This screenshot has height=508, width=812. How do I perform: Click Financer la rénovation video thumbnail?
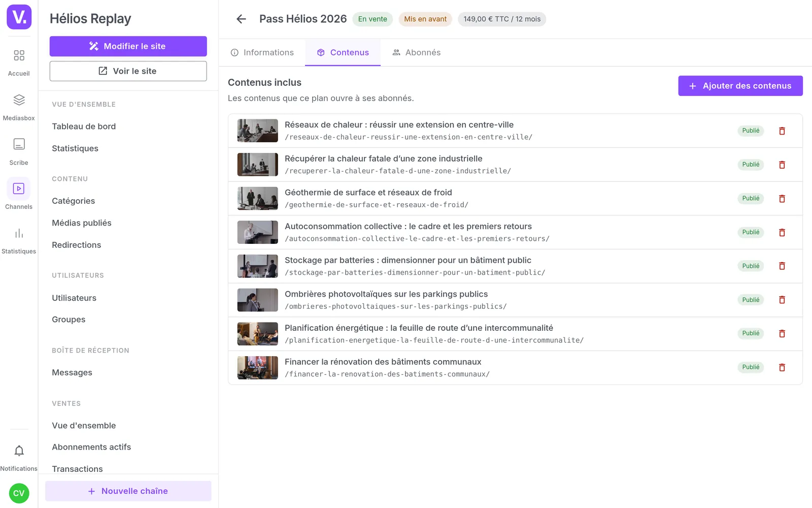point(258,368)
